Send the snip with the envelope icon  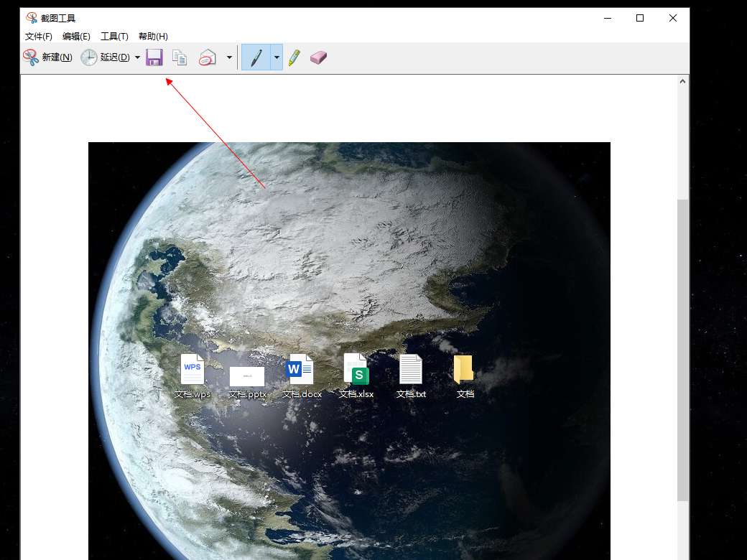click(208, 57)
